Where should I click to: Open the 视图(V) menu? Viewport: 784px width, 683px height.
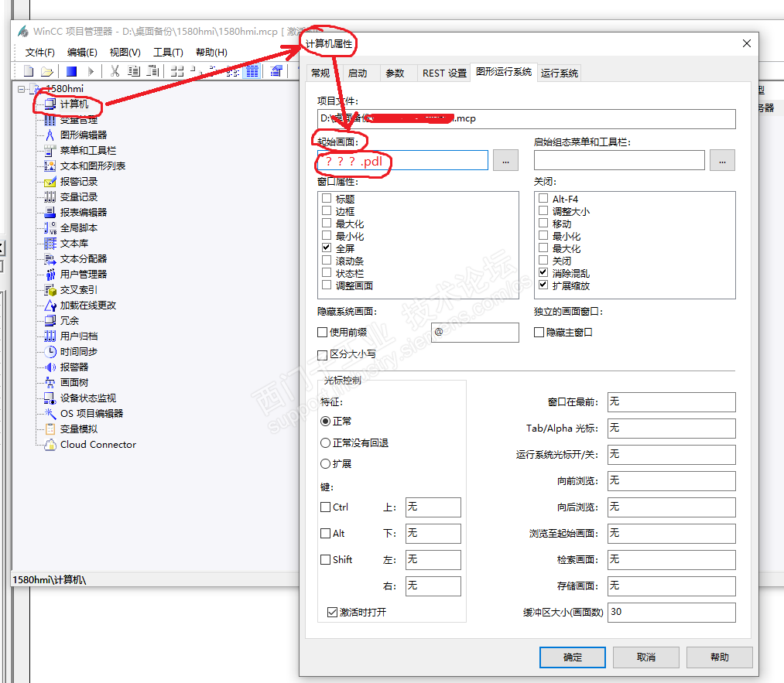pos(125,53)
